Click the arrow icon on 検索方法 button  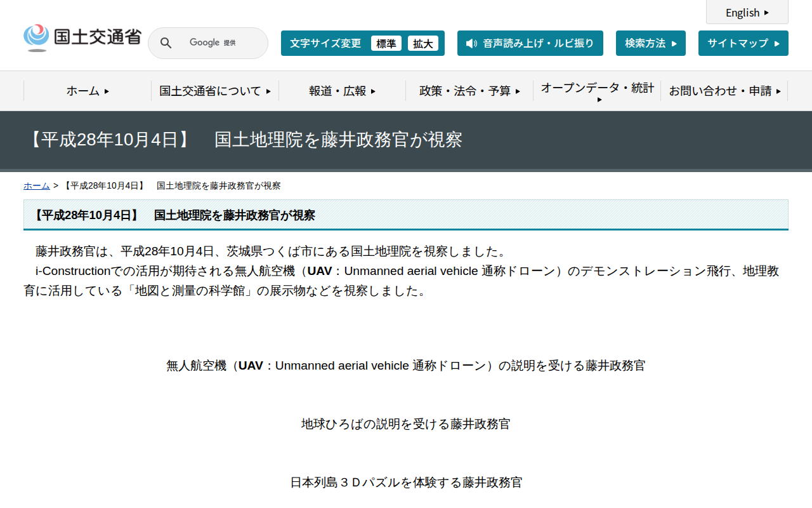(674, 43)
